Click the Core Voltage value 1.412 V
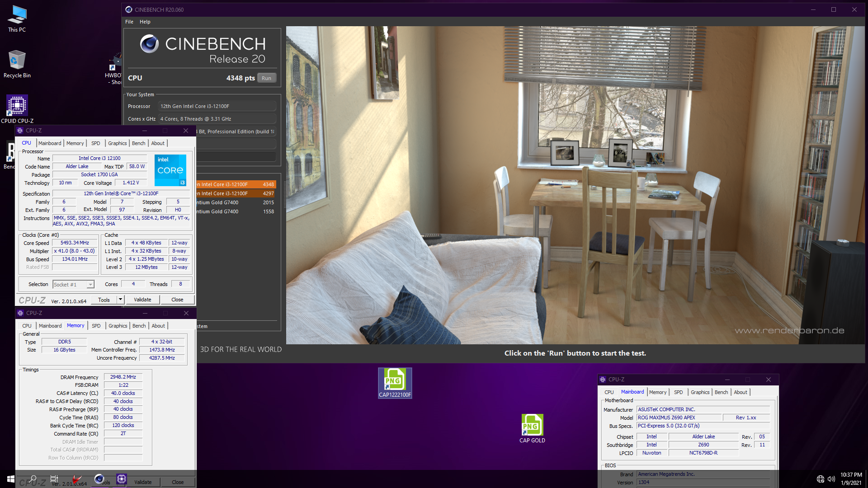 (131, 183)
